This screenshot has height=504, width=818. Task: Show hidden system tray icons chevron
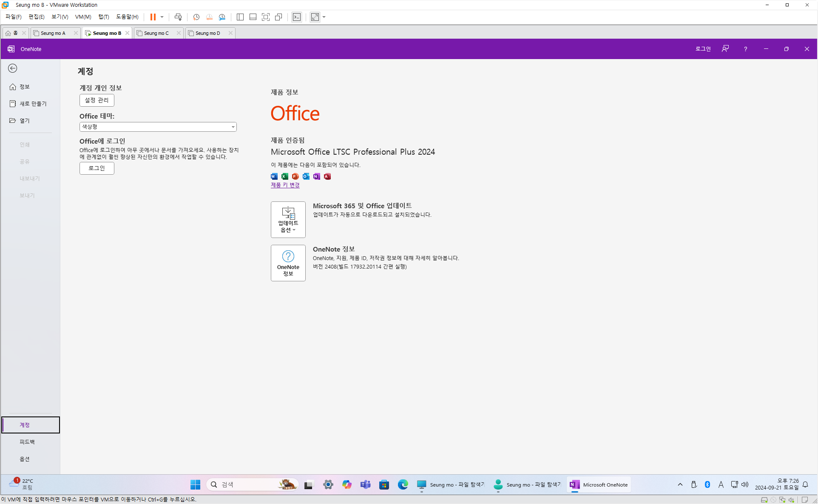[x=680, y=484]
